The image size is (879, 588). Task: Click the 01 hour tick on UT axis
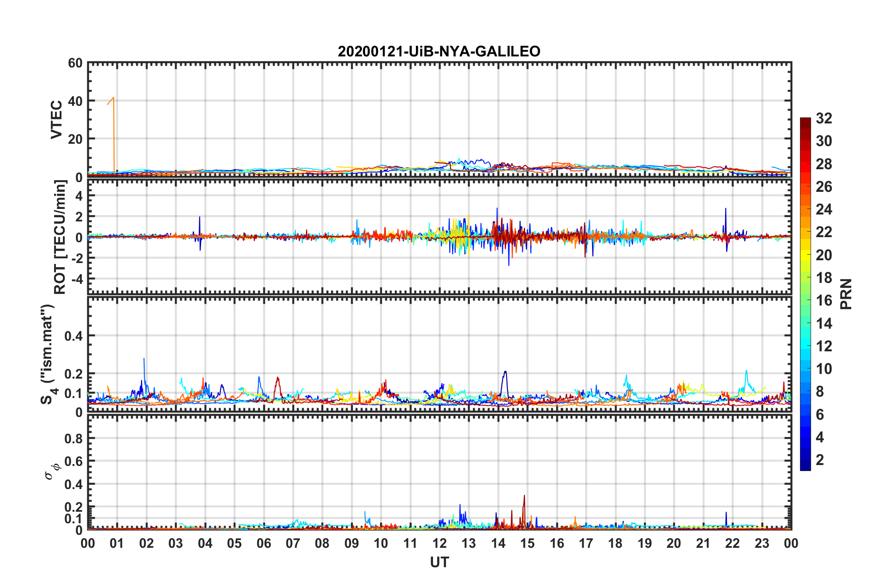pos(117,543)
